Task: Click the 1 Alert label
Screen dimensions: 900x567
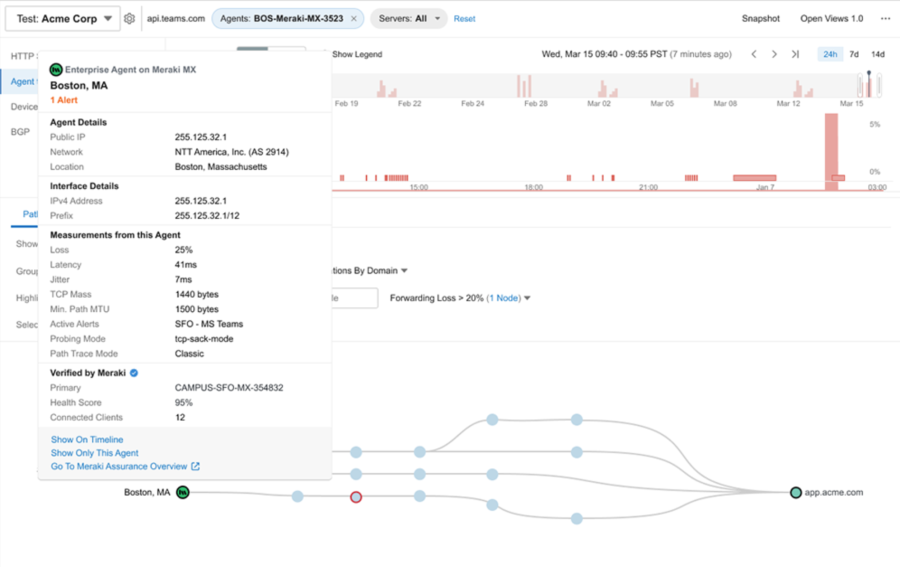Action: click(64, 100)
